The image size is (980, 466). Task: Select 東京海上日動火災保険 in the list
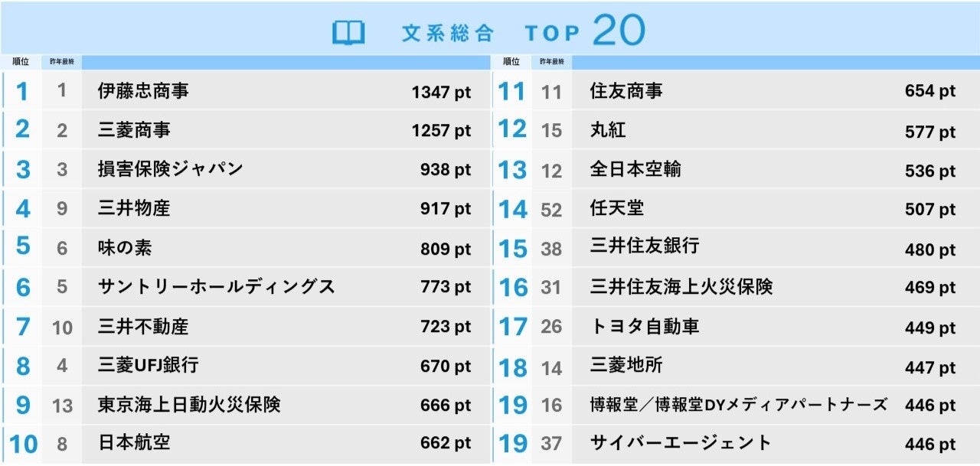(189, 404)
